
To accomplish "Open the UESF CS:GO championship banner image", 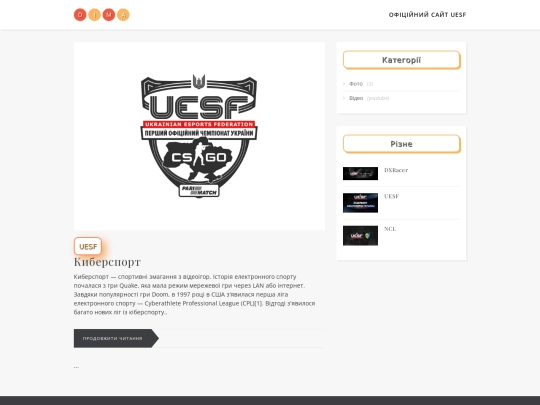I will click(x=199, y=136).
